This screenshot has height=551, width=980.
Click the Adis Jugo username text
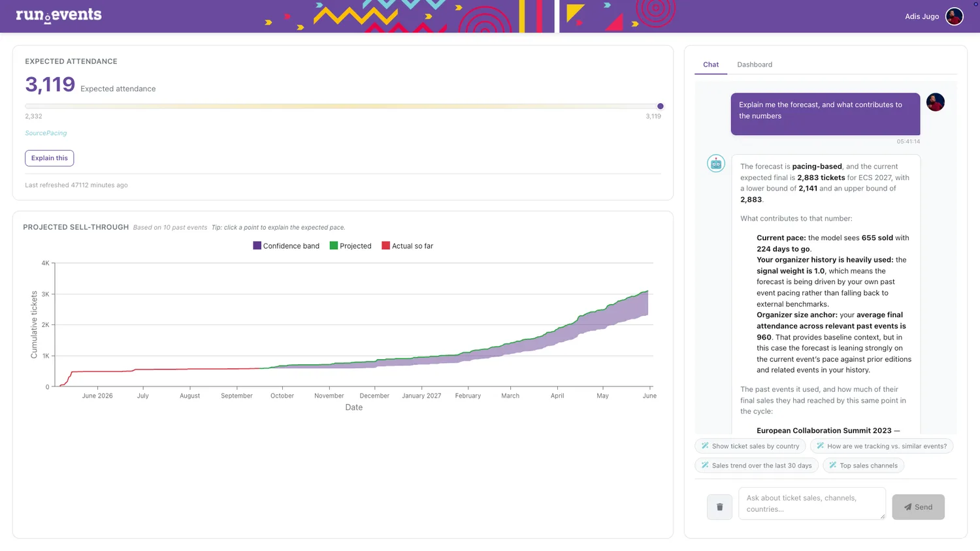click(x=922, y=16)
